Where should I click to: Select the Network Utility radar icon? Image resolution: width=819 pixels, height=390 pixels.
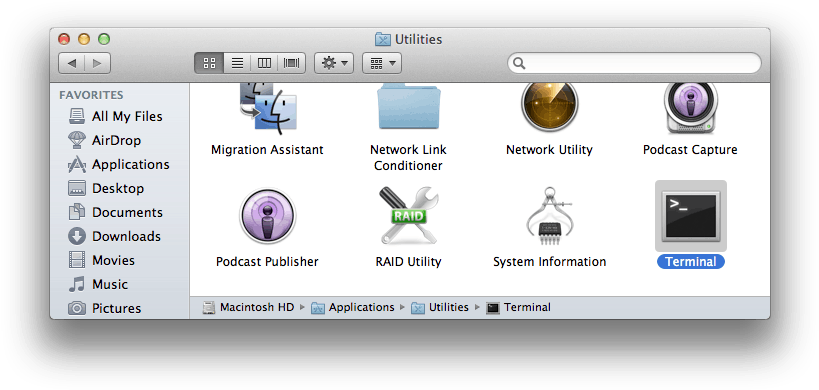[x=549, y=107]
